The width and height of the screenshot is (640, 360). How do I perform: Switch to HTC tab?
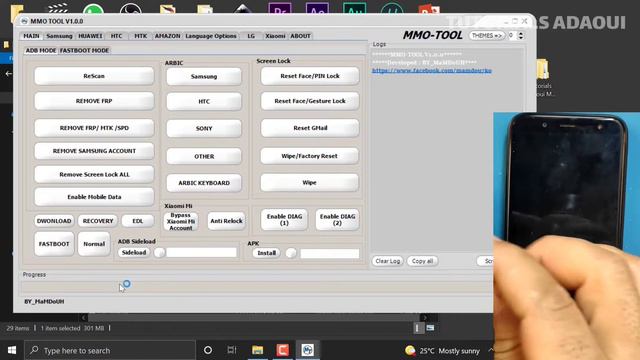(116, 36)
